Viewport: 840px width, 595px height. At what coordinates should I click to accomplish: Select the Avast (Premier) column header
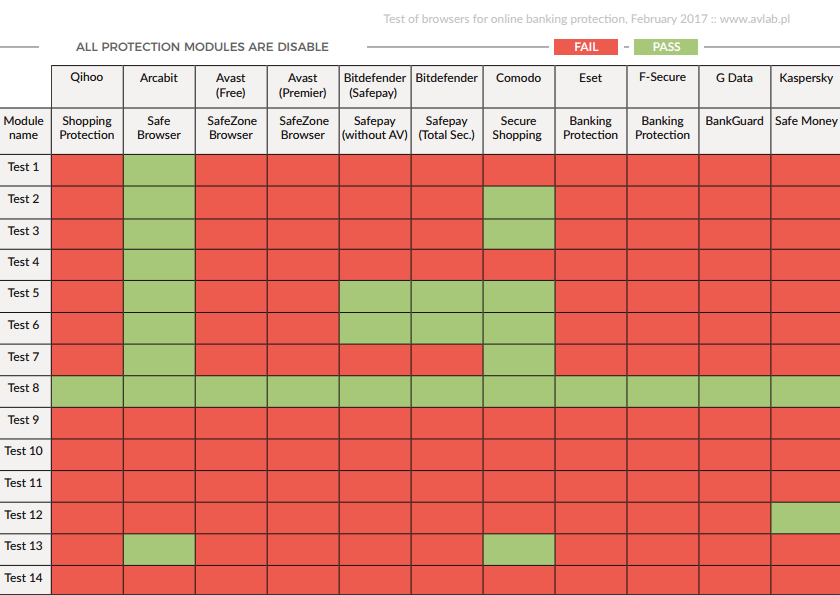click(x=303, y=85)
